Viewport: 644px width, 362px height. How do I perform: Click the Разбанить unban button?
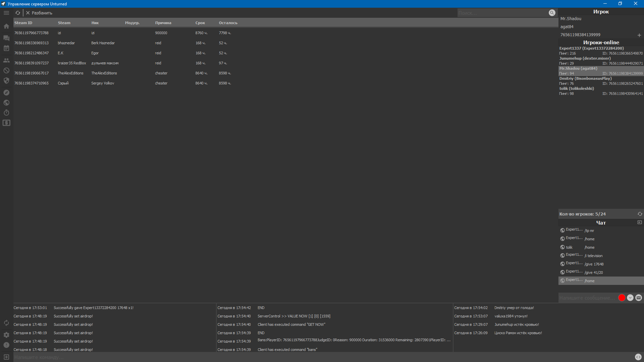click(39, 13)
